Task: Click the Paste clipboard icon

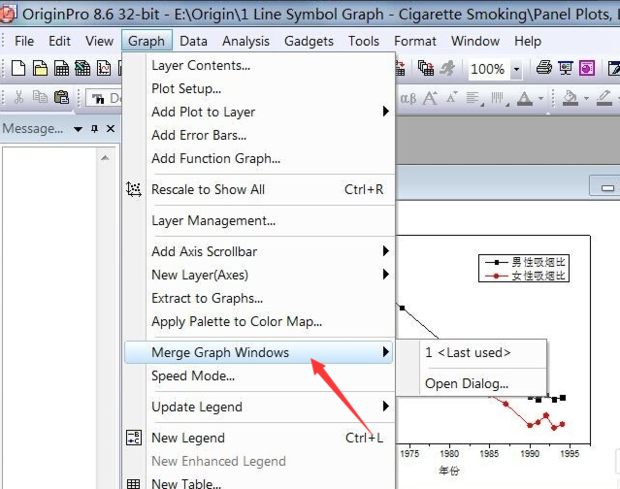Action: [62, 98]
